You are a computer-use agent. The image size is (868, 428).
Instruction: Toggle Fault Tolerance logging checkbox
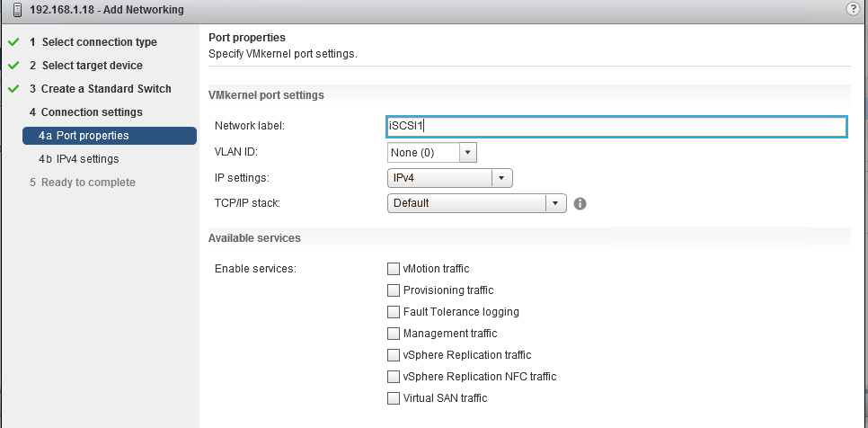393,312
